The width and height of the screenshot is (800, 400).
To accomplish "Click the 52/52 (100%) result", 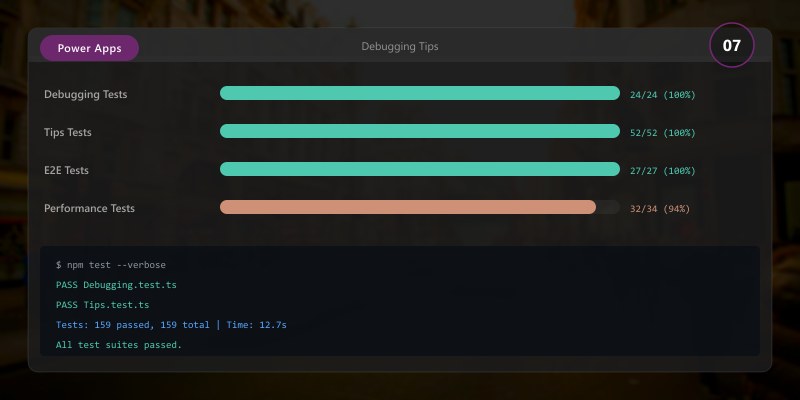I will (x=663, y=133).
